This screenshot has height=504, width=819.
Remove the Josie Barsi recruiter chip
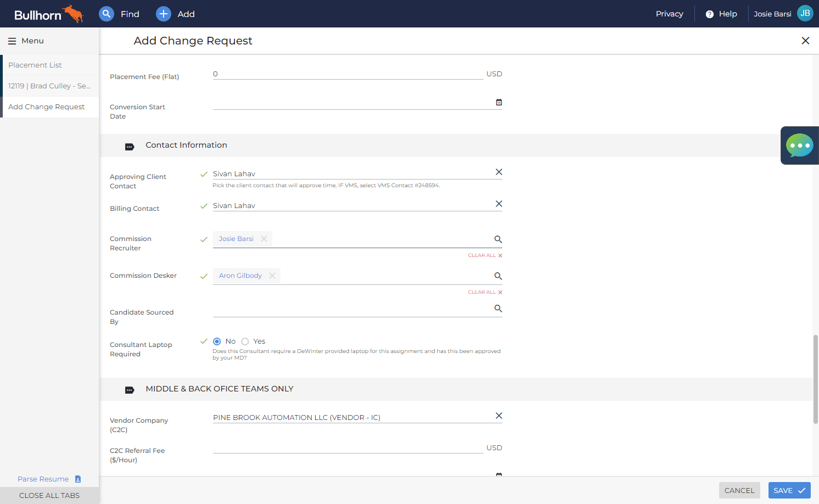click(264, 239)
